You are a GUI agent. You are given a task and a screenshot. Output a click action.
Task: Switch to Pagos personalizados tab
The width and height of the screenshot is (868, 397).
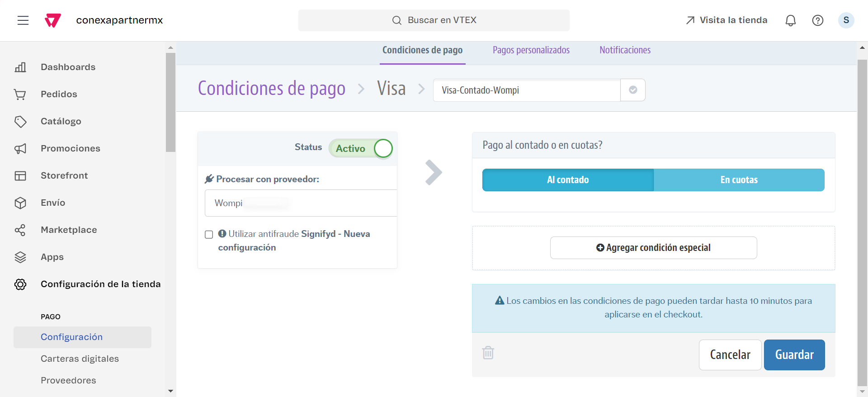click(x=531, y=50)
